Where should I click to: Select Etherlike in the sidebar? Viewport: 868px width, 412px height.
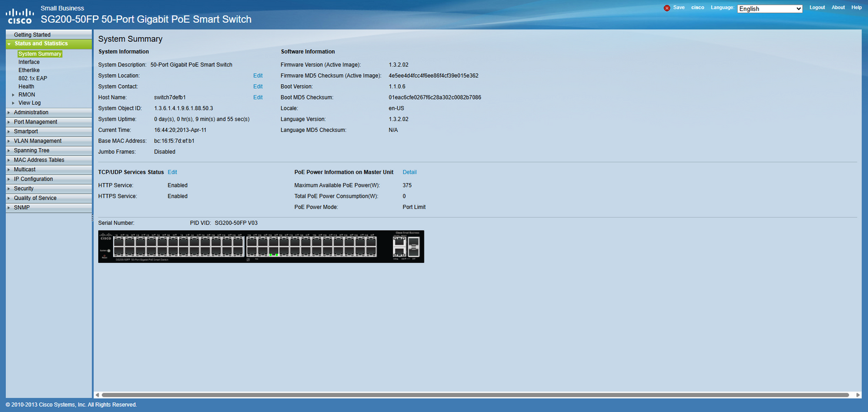point(29,70)
